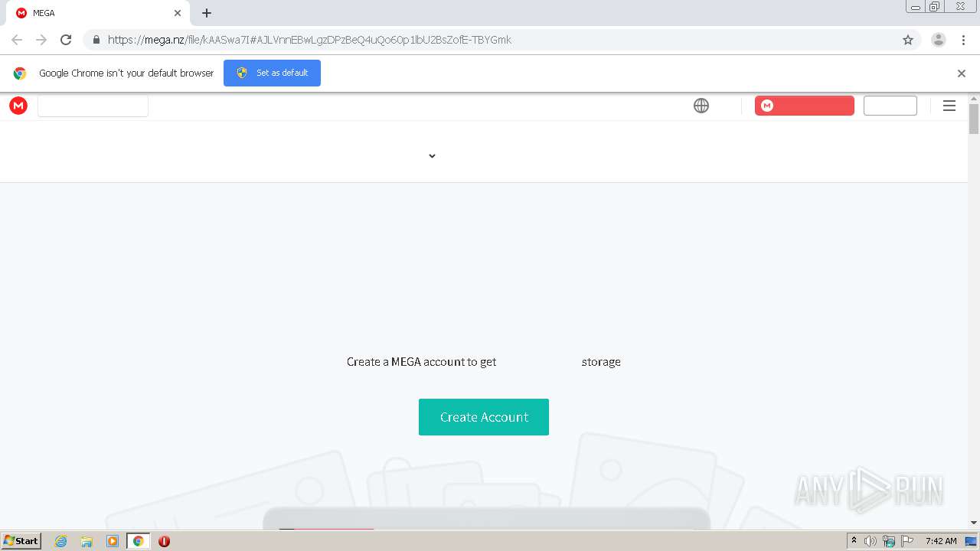This screenshot has height=551, width=980.
Task: Click the padlock site info icon
Action: [96, 40]
